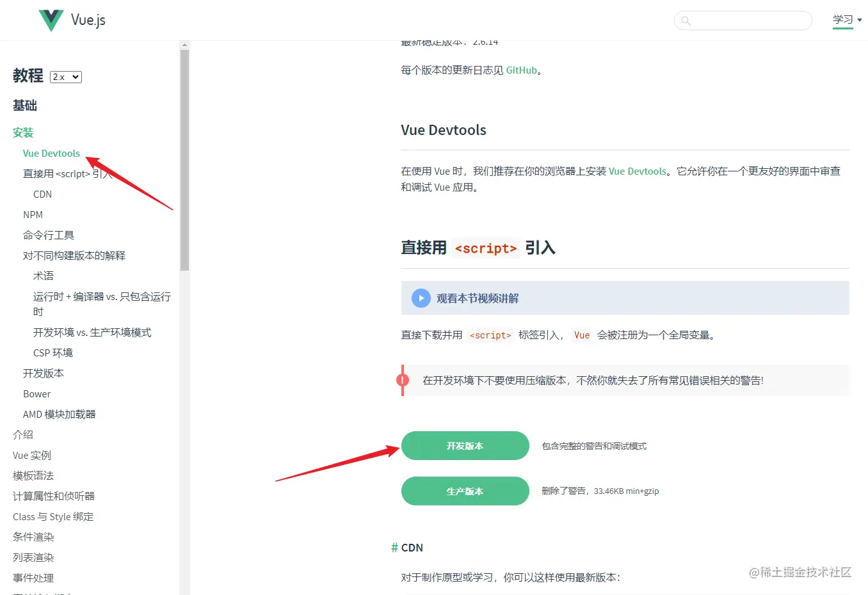Open 命令行工具 sidebar item
Viewport: 868px width, 595px height.
49,235
